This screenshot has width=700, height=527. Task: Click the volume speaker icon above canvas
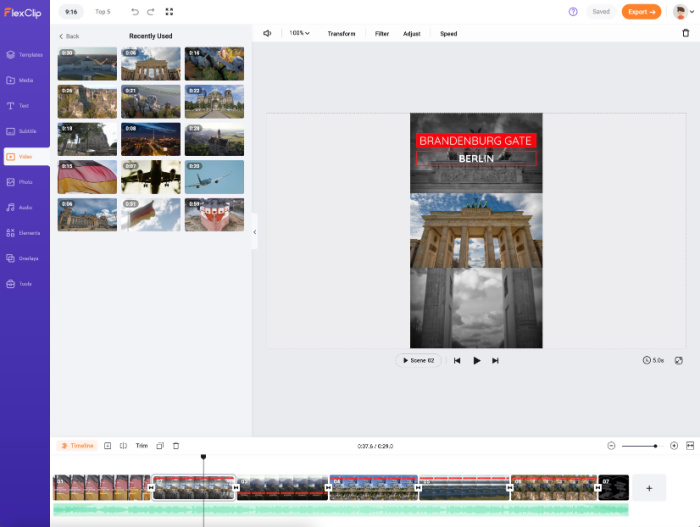(x=267, y=33)
